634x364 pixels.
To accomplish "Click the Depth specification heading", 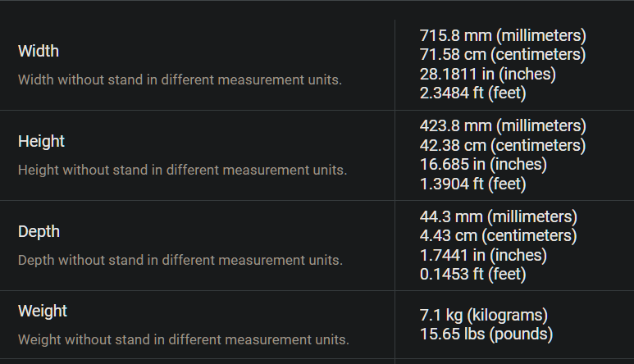I will coord(39,231).
